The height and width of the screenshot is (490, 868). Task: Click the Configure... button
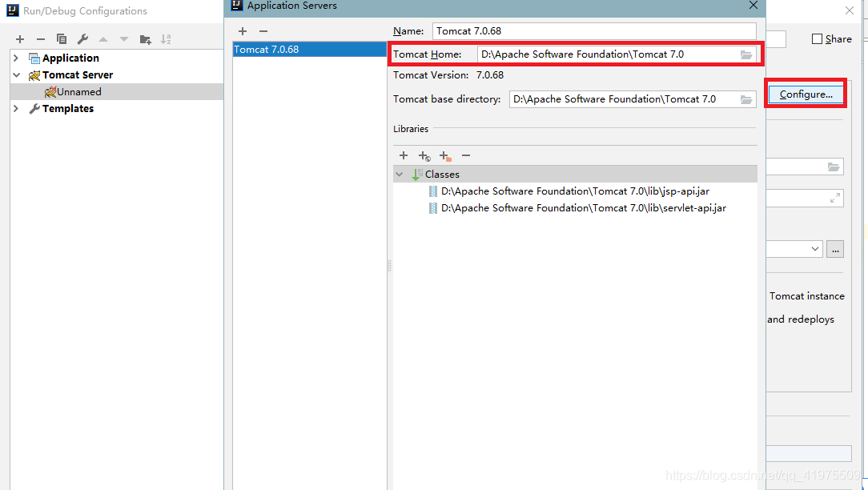(806, 94)
